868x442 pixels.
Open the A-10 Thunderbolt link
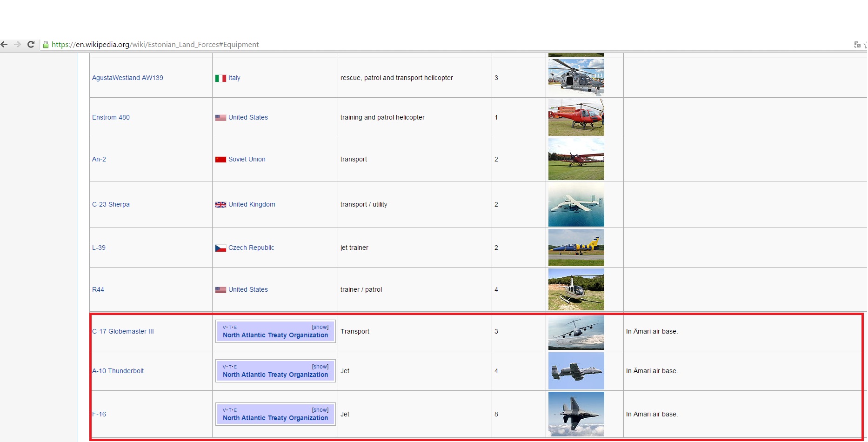click(118, 371)
